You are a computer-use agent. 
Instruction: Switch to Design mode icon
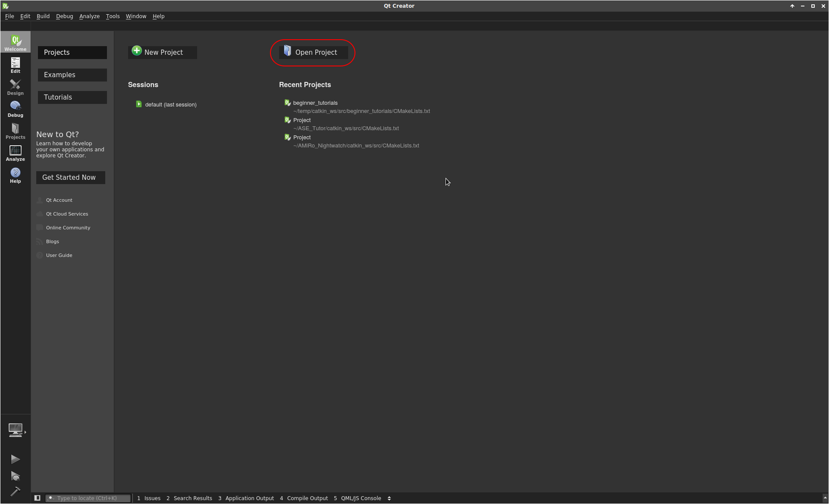point(16,87)
